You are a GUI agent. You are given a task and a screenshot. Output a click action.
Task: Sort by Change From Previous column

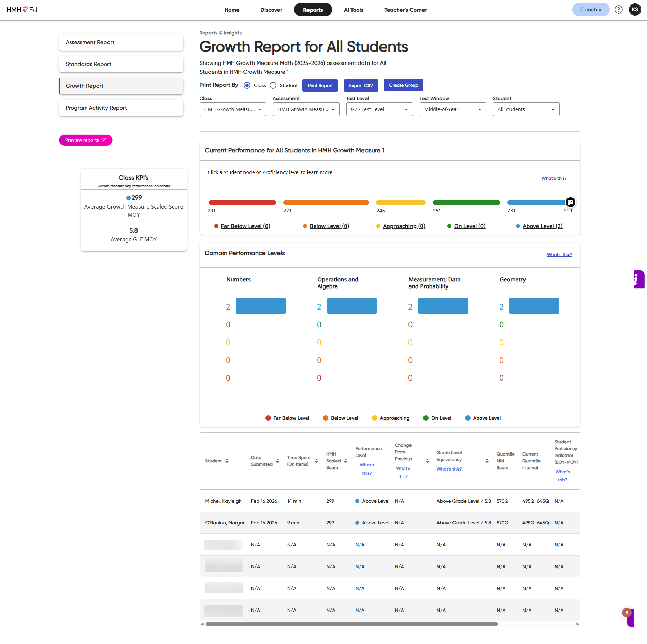tap(427, 461)
